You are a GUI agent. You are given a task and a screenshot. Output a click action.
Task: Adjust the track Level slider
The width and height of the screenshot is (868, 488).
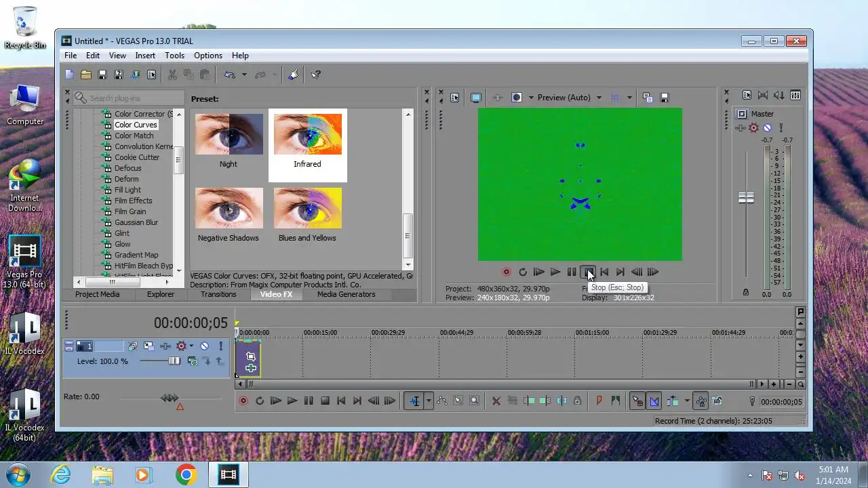(x=174, y=361)
